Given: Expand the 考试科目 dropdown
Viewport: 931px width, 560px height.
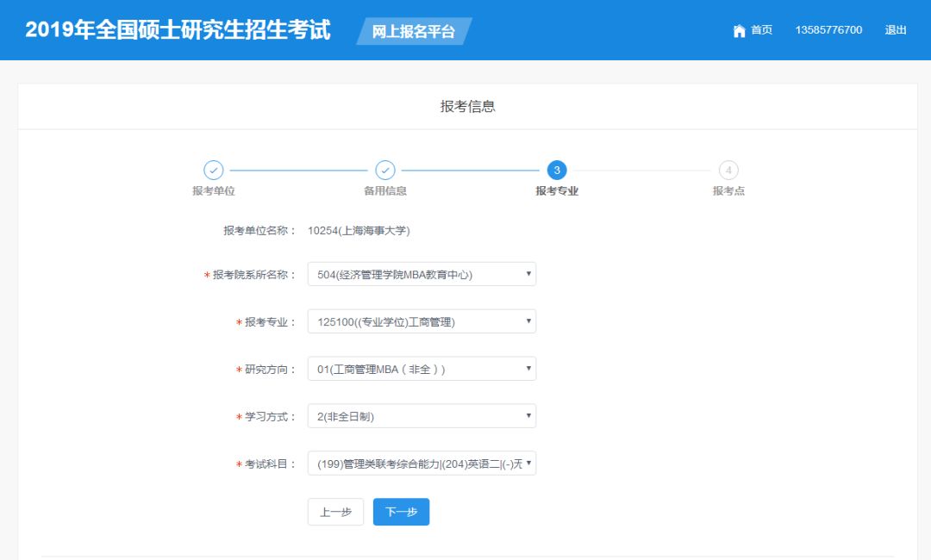Looking at the screenshot, I should pos(422,464).
